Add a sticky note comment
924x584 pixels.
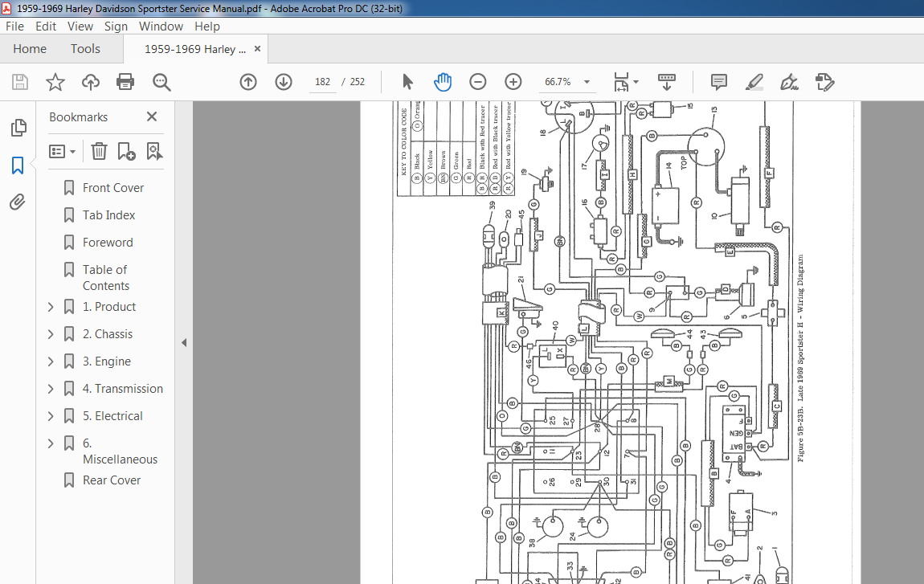pyautogui.click(x=719, y=82)
